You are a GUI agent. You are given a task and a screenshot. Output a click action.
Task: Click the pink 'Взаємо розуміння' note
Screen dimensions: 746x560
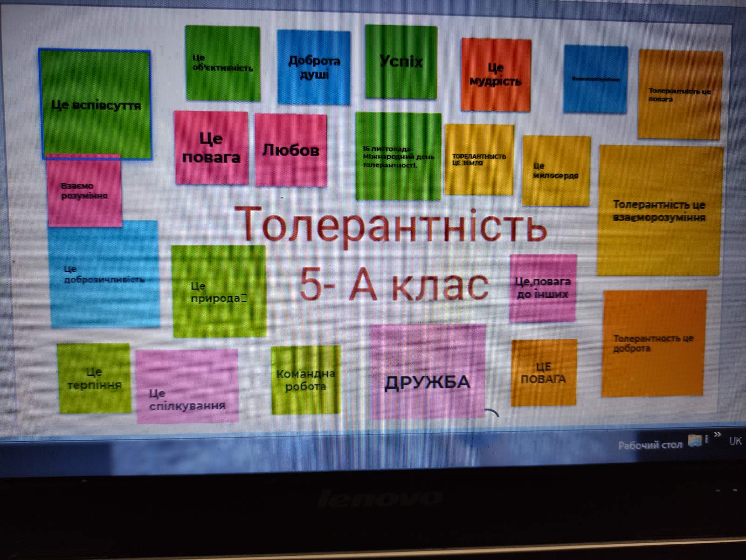[x=84, y=191]
